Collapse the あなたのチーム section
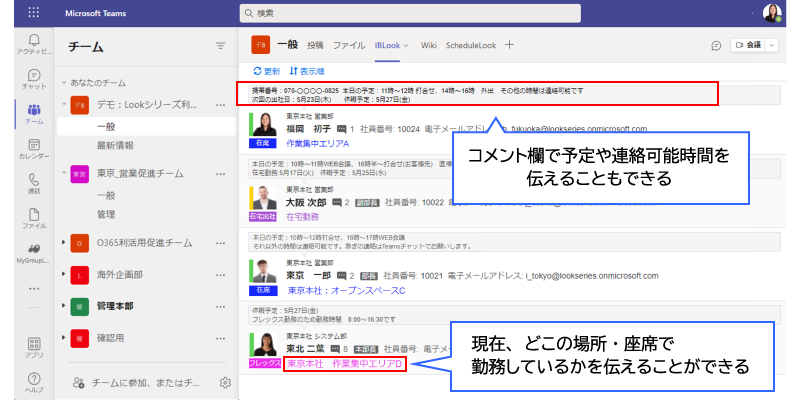 coord(64,83)
